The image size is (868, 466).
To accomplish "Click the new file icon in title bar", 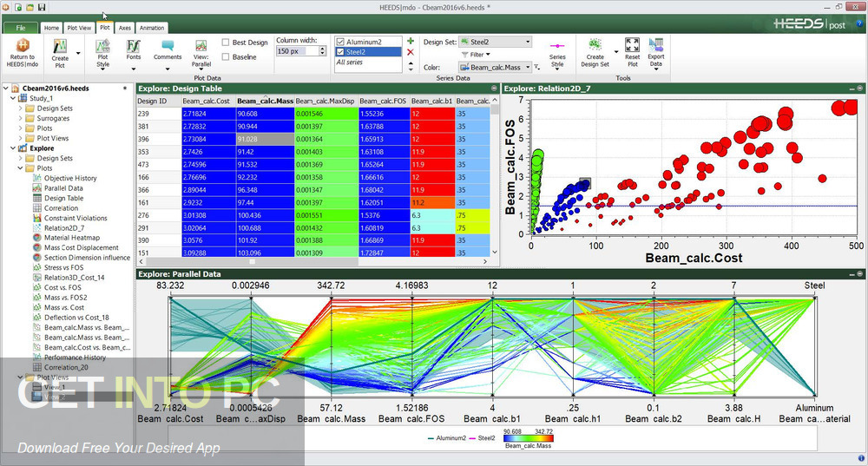I will click(x=18, y=7).
